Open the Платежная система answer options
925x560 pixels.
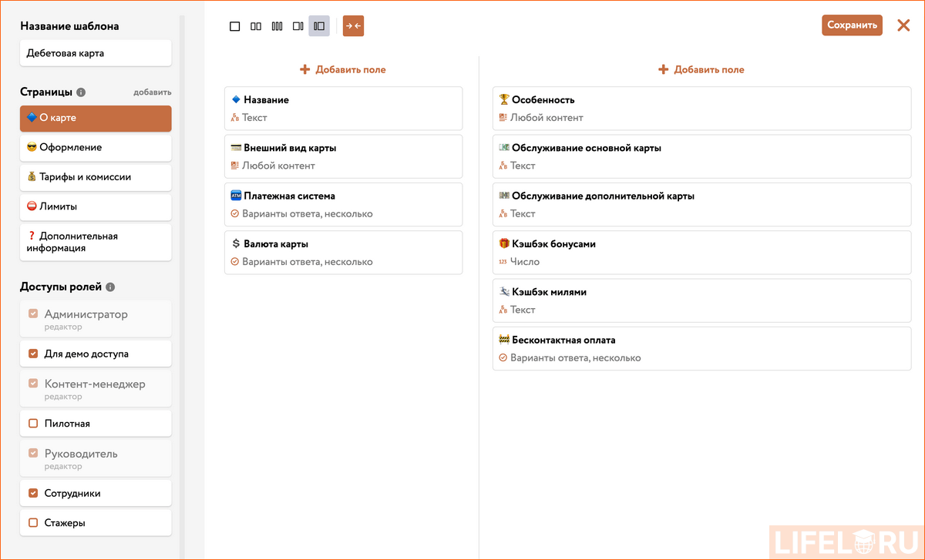pos(343,204)
